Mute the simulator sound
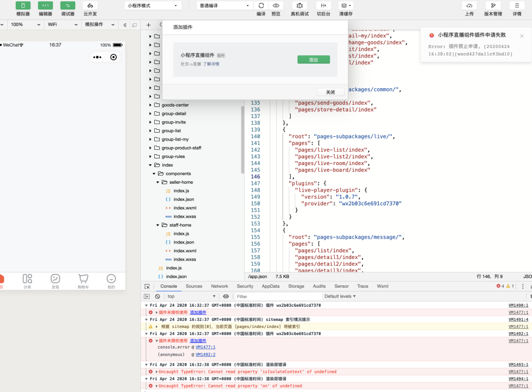Screen dimensions: 532x392 tap(125, 25)
